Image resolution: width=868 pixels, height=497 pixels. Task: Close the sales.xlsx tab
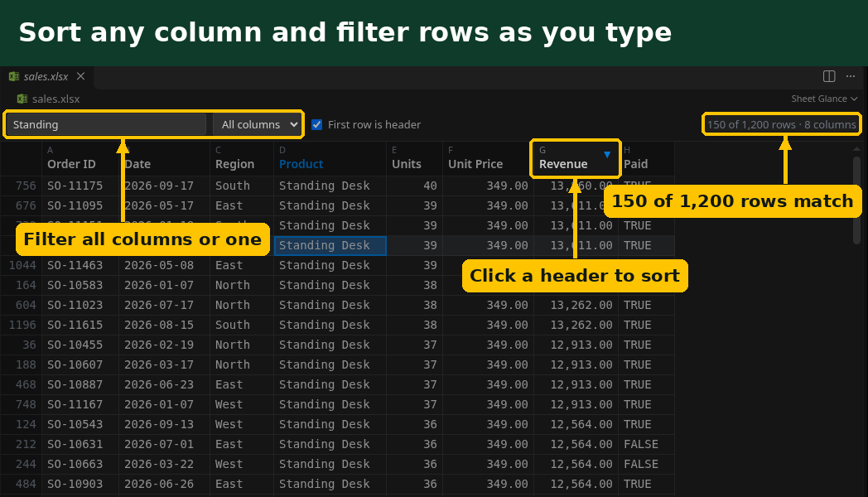[81, 76]
